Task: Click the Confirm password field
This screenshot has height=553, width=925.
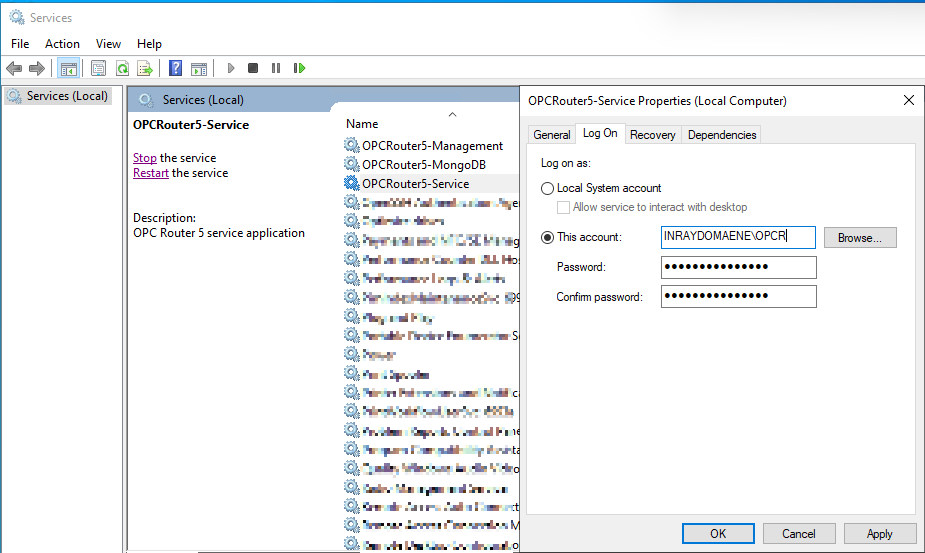Action: point(739,296)
